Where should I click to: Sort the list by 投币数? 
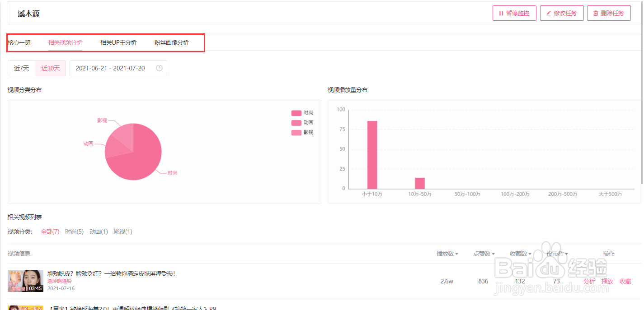point(557,254)
